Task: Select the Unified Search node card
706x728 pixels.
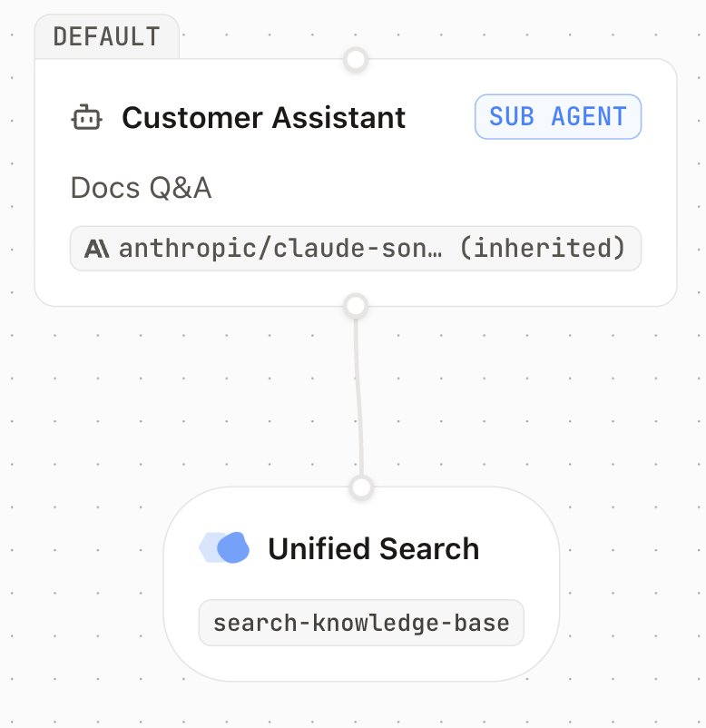Action: (x=361, y=584)
